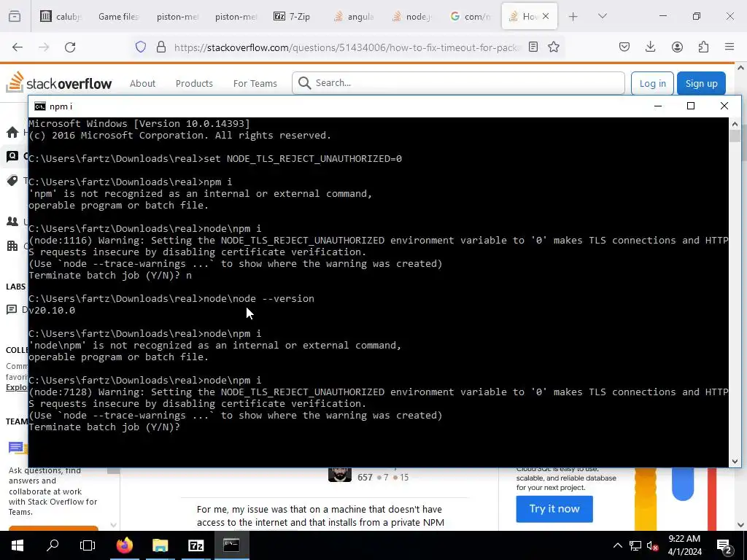Image resolution: width=747 pixels, height=560 pixels.
Task: Open the taskbar clock and date
Action: pos(684,545)
